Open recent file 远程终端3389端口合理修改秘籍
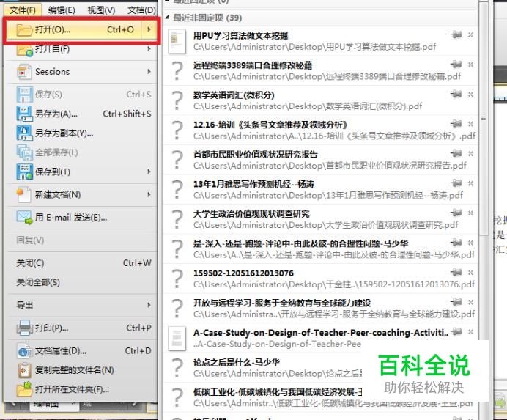 click(x=320, y=71)
